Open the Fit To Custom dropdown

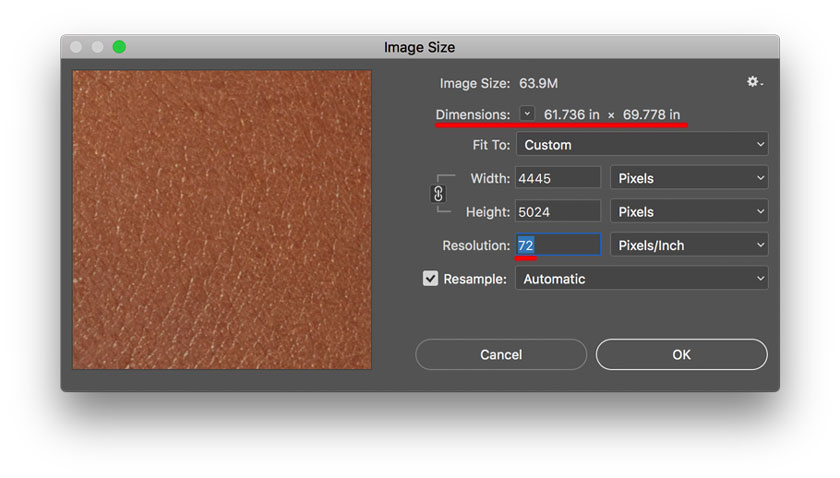pos(641,145)
